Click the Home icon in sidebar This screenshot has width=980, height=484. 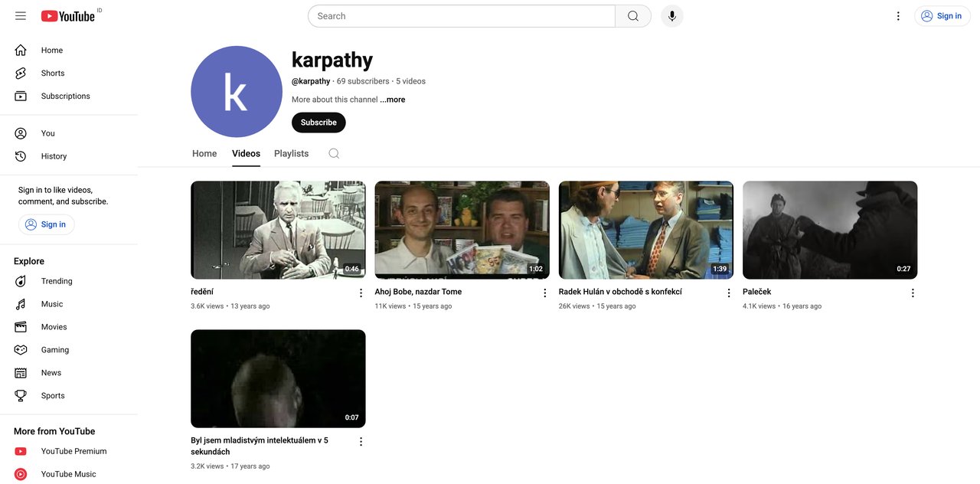[x=21, y=51]
